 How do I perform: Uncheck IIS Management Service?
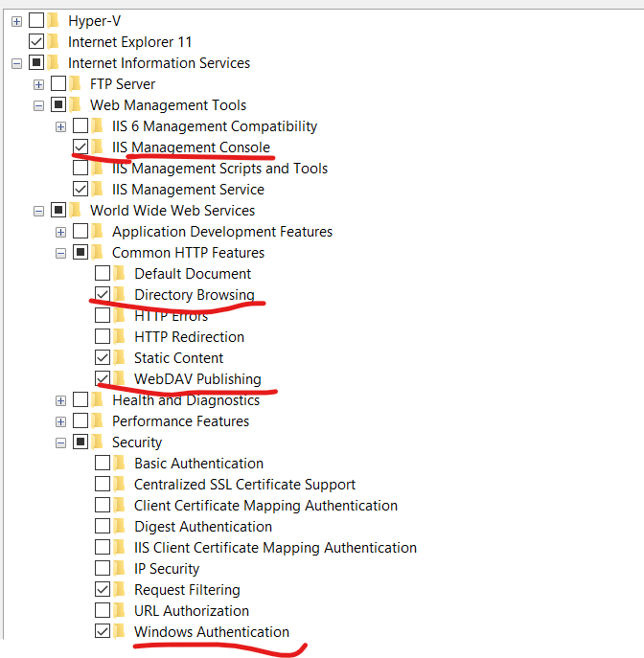pos(80,189)
